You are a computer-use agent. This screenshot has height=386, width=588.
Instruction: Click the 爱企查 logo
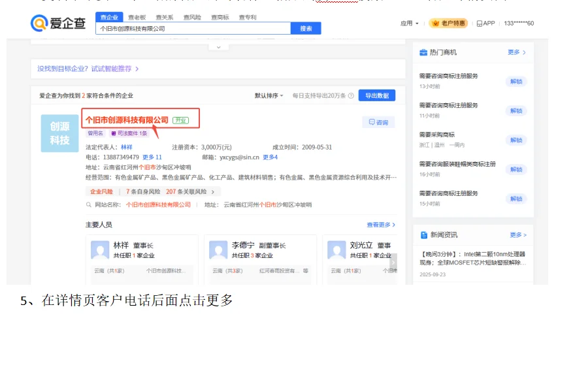tap(58, 24)
